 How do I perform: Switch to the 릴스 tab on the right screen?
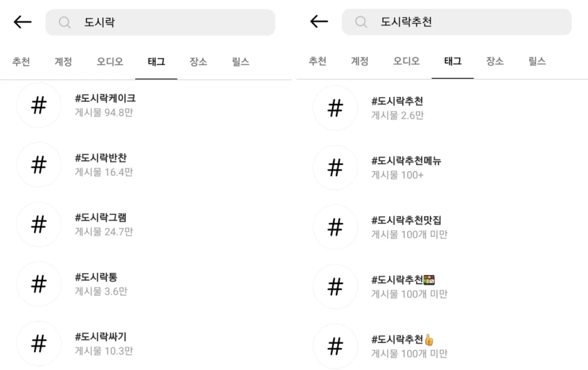(537, 61)
